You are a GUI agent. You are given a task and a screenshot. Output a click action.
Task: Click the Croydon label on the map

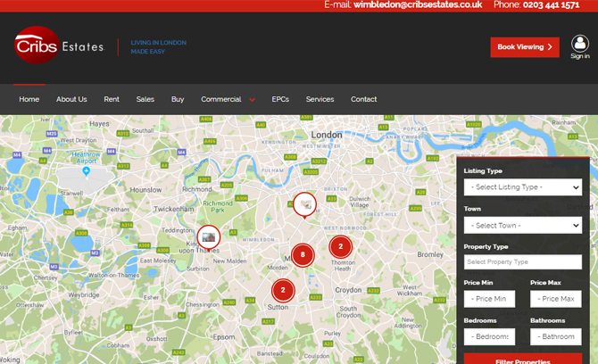348,290
